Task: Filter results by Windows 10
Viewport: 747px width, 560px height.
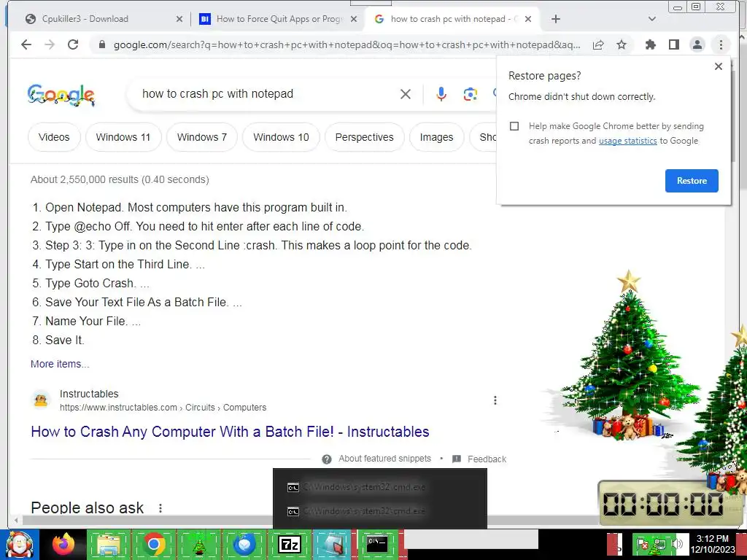Action: tap(281, 138)
